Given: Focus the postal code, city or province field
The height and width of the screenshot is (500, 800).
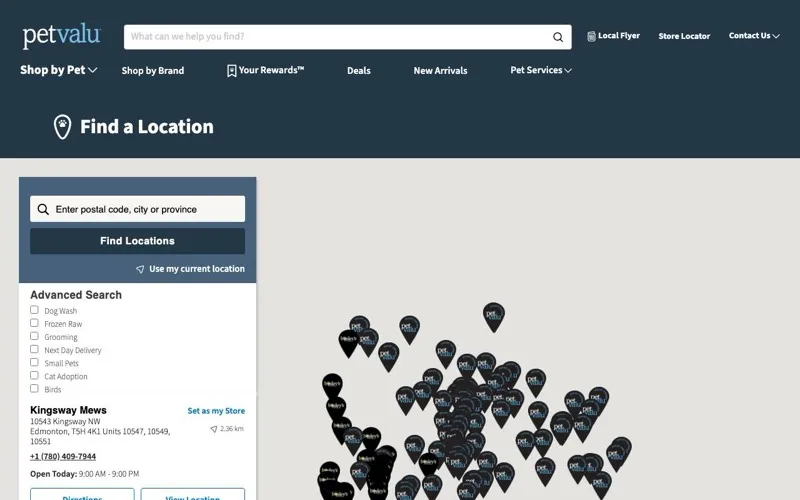Looking at the screenshot, I should pyautogui.click(x=137, y=209).
